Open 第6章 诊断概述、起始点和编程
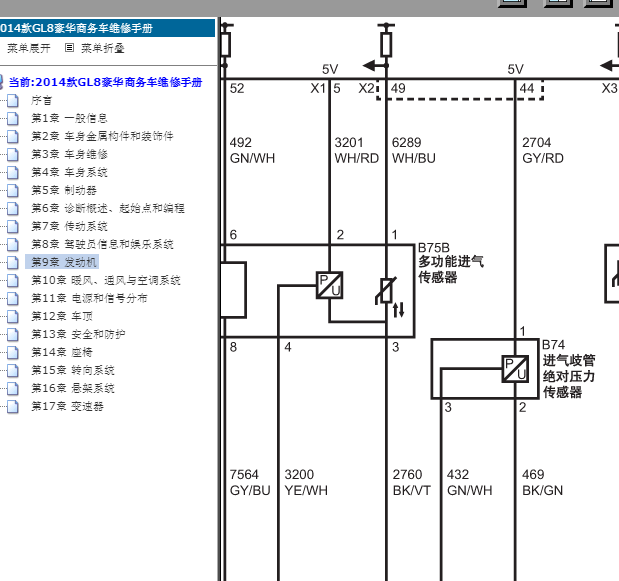 pyautogui.click(x=108, y=208)
